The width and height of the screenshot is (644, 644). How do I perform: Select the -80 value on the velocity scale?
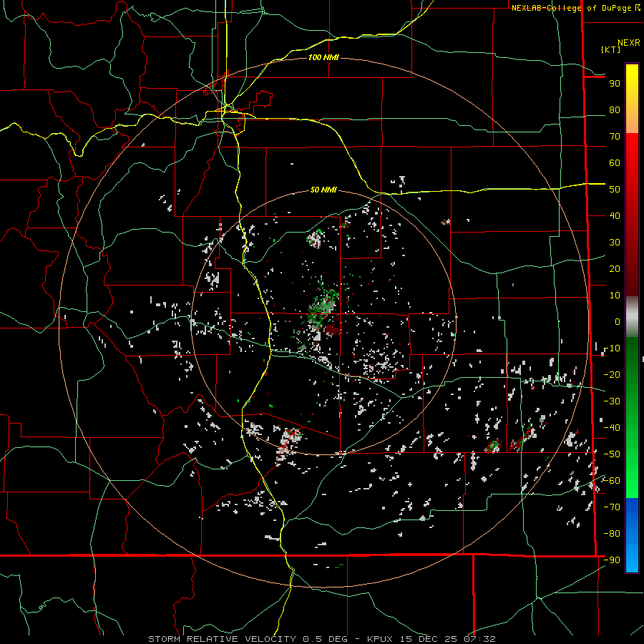612,534
